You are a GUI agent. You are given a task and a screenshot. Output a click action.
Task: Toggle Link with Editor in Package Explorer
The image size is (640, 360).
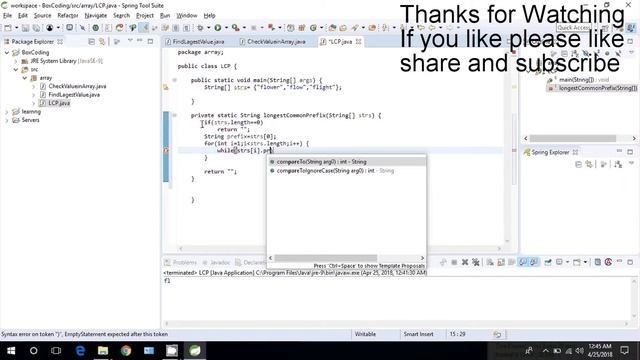(x=102, y=42)
